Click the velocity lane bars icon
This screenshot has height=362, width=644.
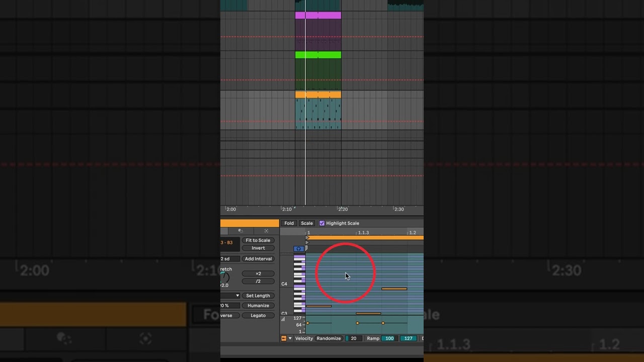[x=283, y=319]
